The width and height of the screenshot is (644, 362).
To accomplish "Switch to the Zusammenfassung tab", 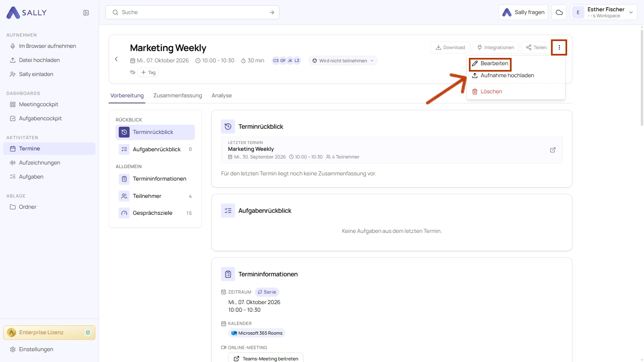I will 178,96.
